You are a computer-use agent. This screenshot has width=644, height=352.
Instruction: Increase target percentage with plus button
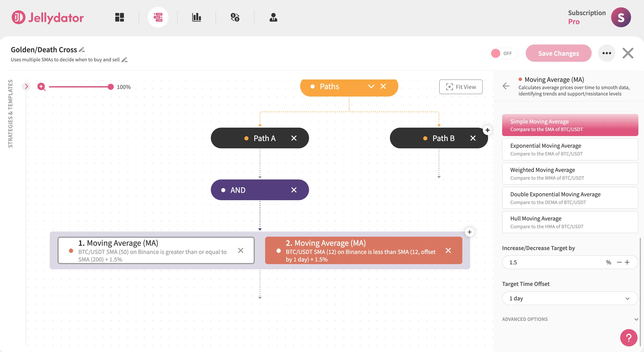pos(627,262)
